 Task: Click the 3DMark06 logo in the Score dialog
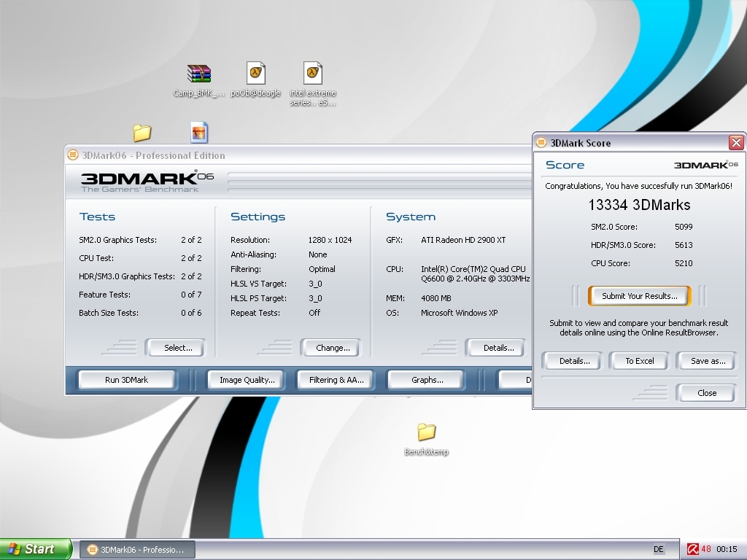[x=706, y=165]
